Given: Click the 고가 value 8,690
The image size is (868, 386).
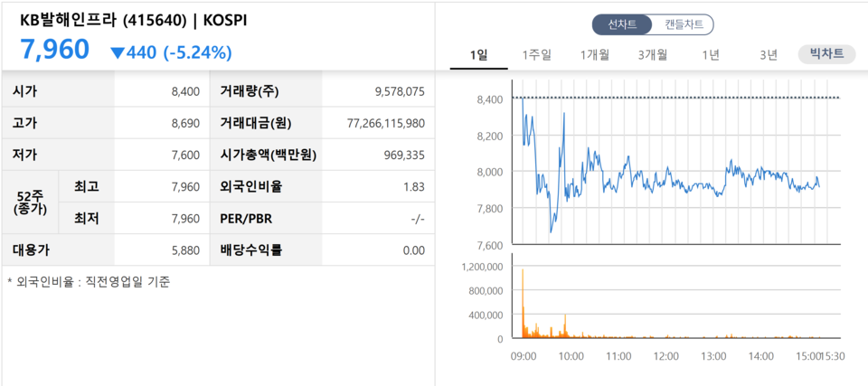Looking at the screenshot, I should pyautogui.click(x=185, y=124).
